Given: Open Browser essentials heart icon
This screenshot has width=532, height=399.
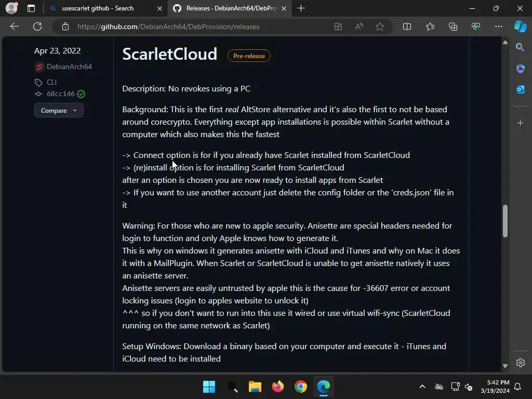Looking at the screenshot, I should (476, 26).
